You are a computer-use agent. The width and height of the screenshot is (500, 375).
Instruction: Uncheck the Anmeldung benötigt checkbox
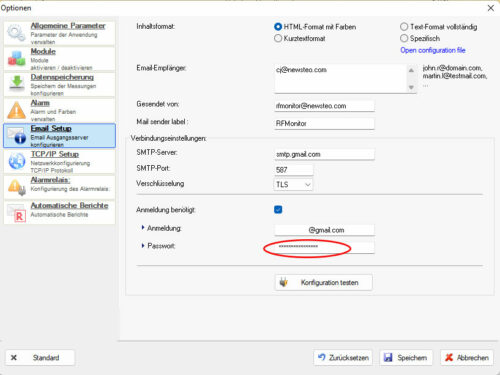pyautogui.click(x=278, y=210)
